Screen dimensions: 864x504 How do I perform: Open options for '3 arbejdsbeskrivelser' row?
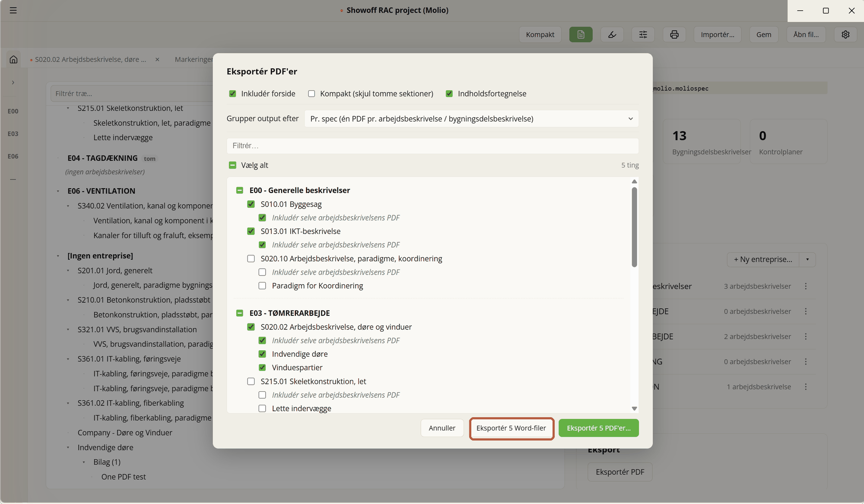click(806, 286)
